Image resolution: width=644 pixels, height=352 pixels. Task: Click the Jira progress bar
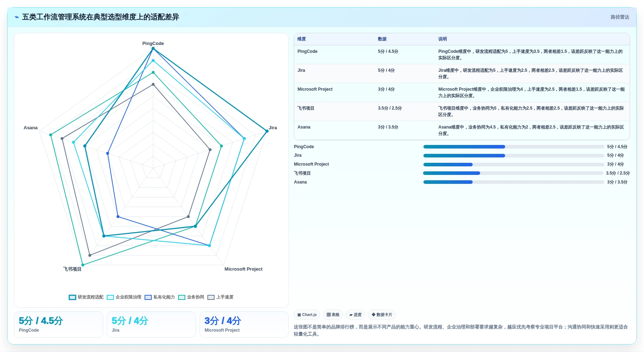[x=514, y=156]
